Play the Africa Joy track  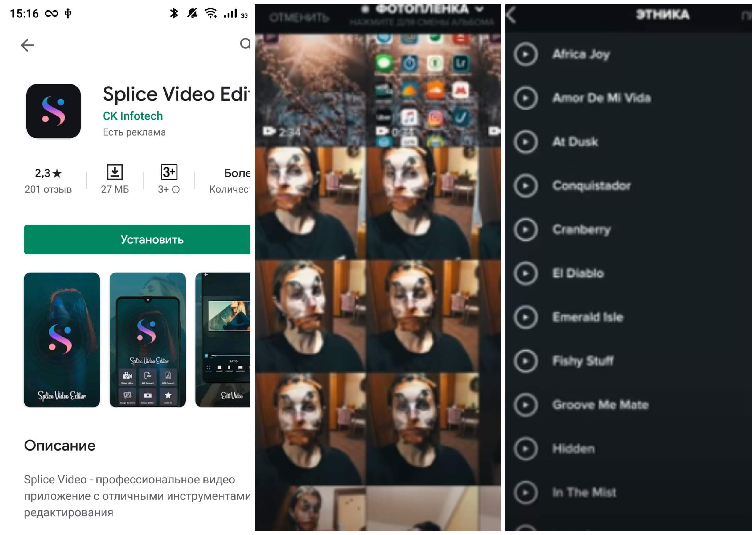pos(526,54)
